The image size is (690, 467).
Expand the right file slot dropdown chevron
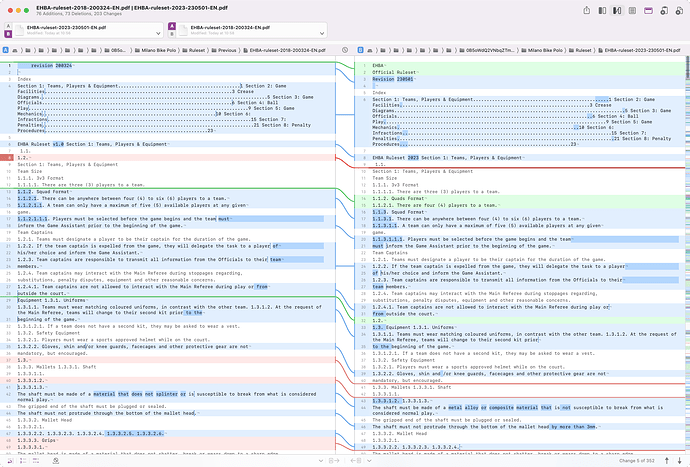(x=322, y=33)
